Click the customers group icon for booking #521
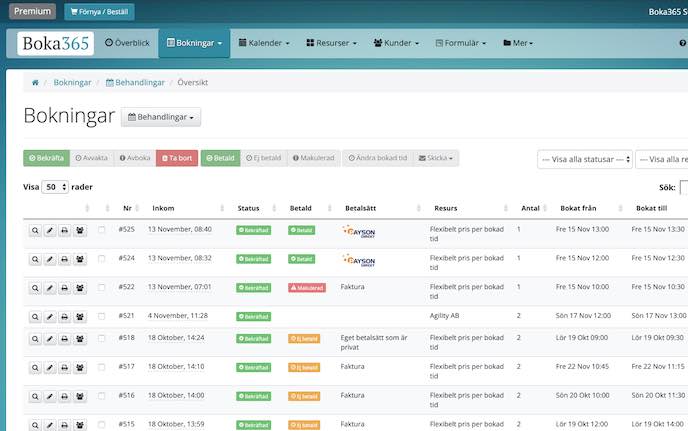 [x=80, y=316]
